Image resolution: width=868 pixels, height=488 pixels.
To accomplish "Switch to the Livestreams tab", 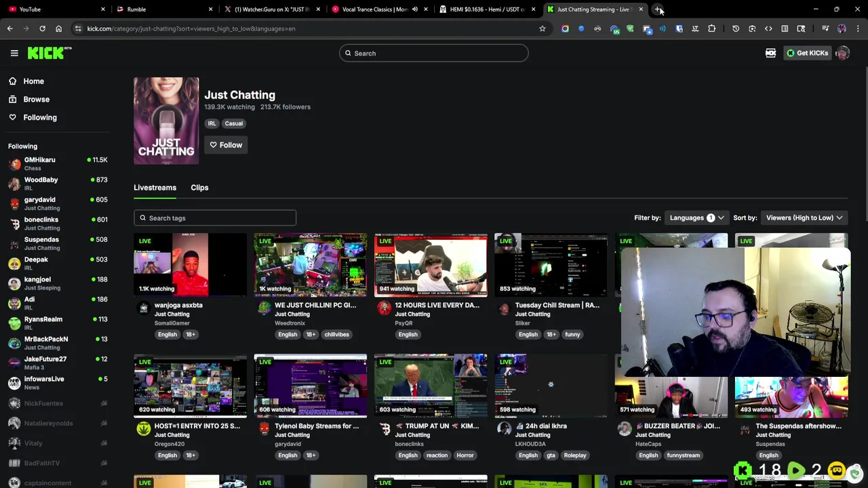I will click(x=155, y=188).
